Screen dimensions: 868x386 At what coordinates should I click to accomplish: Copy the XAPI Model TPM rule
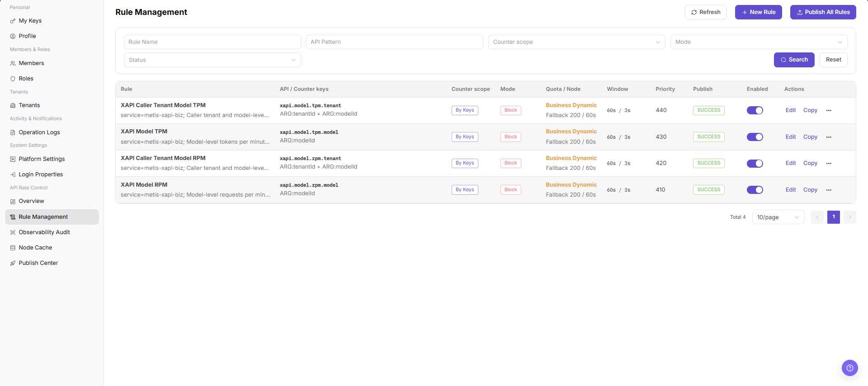tap(810, 137)
